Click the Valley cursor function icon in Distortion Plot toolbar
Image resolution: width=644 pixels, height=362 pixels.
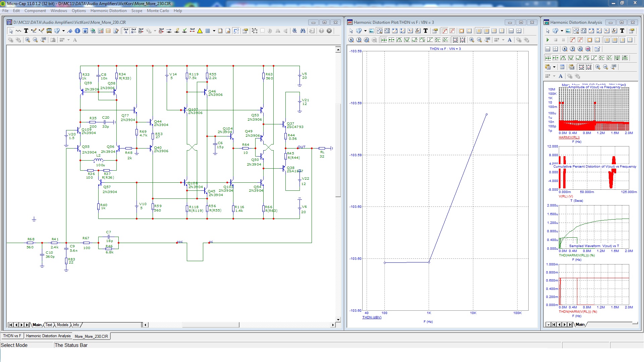click(x=407, y=40)
